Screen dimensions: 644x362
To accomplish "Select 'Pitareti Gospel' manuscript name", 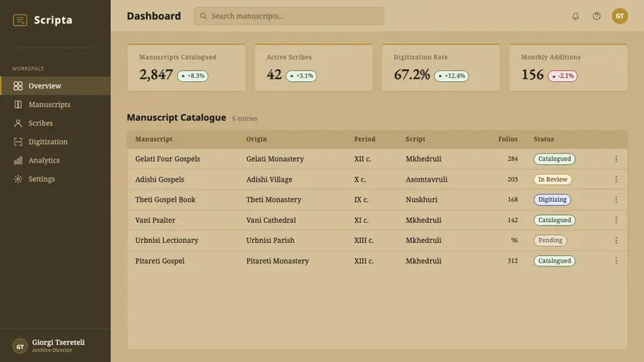I will pos(159,261).
